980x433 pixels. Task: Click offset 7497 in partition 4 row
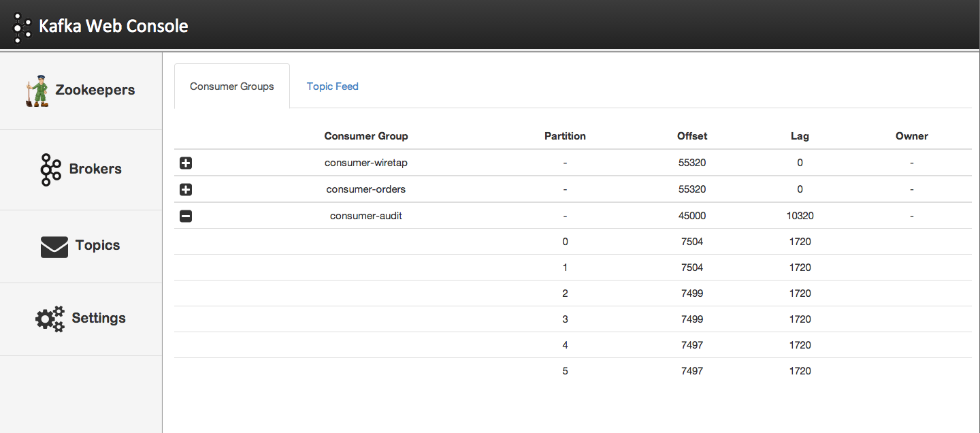coord(692,345)
